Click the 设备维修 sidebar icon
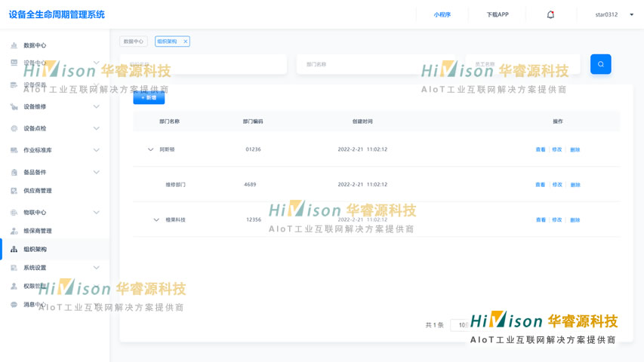The width and height of the screenshot is (644, 362). pos(14,106)
